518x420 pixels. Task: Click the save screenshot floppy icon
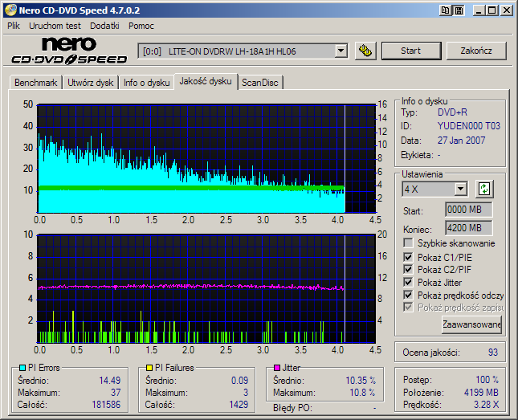pos(459,10)
